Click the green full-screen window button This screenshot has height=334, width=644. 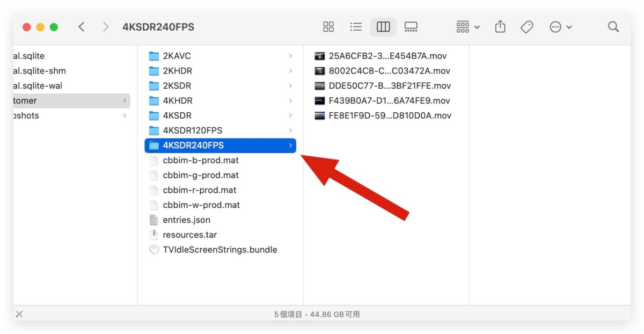coord(54,27)
